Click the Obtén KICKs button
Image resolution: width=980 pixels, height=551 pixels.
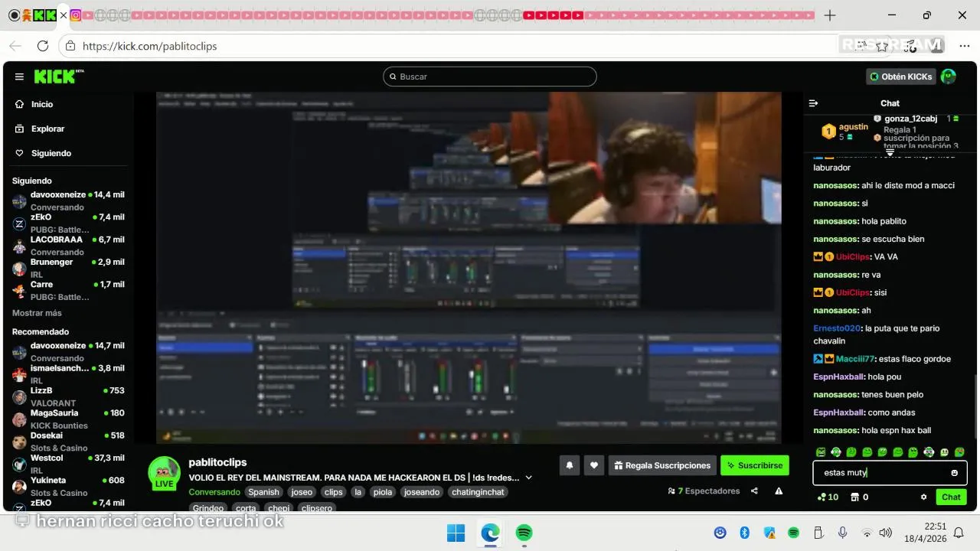[x=900, y=77]
